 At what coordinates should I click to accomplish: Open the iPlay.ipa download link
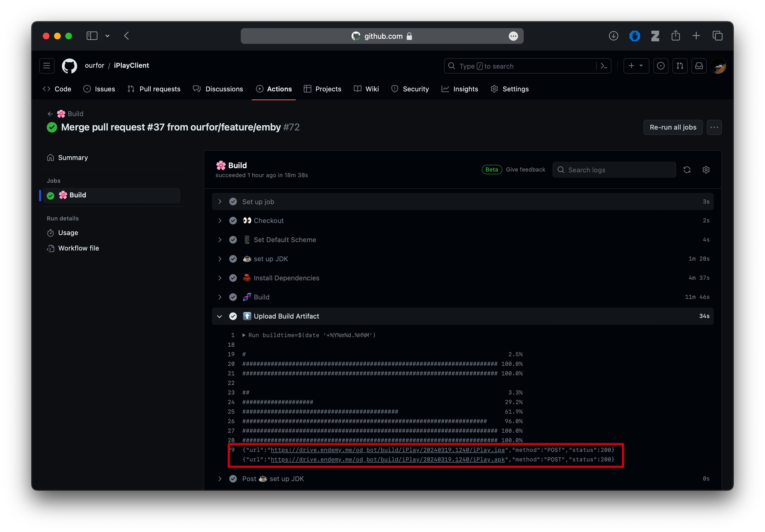pyautogui.click(x=387, y=450)
